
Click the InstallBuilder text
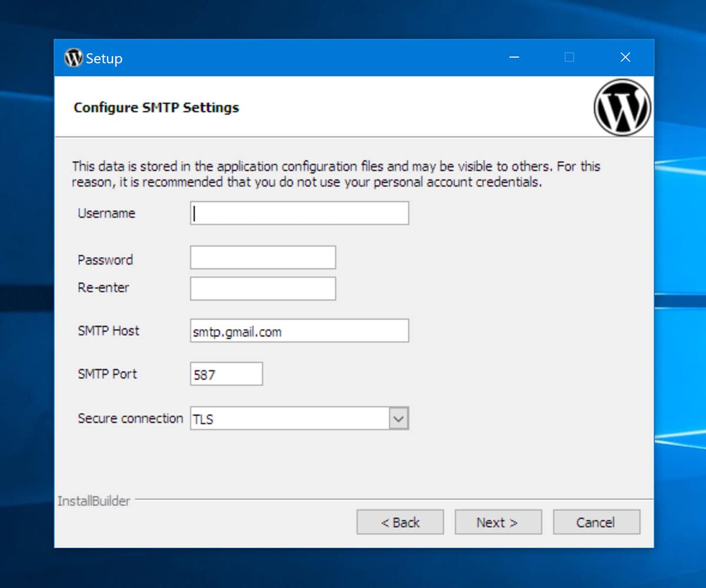[x=94, y=501]
